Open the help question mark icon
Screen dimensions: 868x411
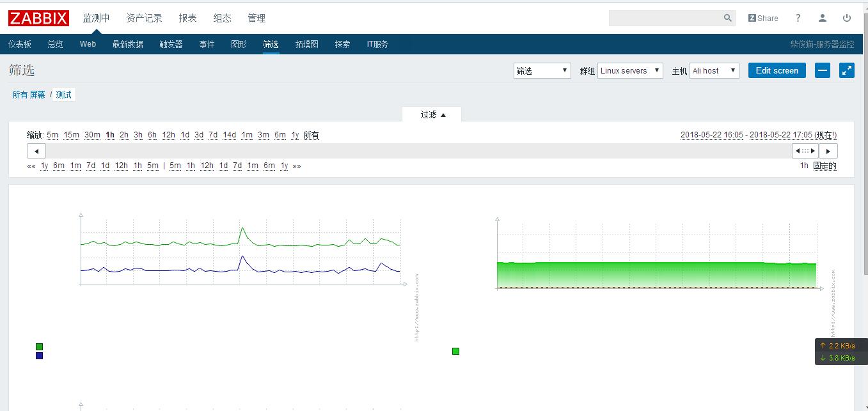coord(798,18)
